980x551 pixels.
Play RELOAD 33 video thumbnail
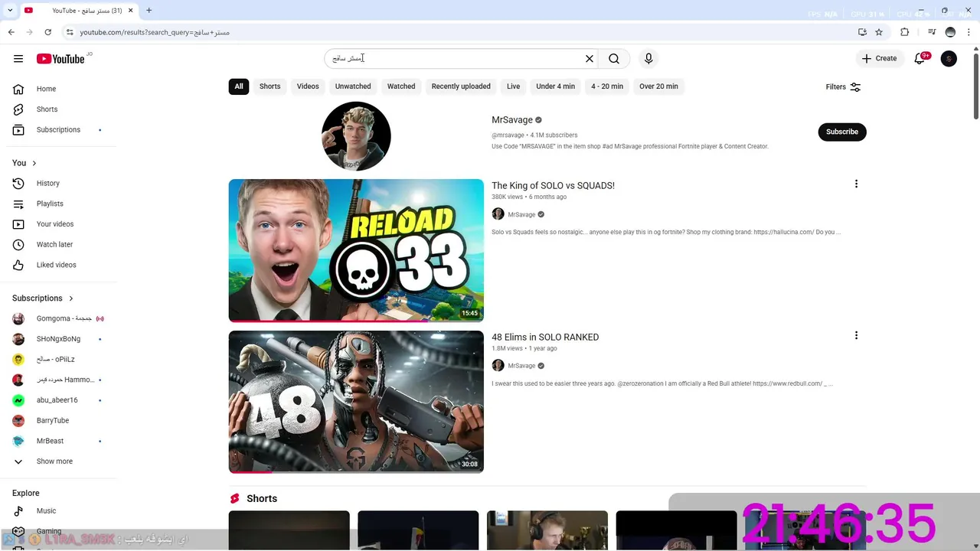click(x=356, y=250)
